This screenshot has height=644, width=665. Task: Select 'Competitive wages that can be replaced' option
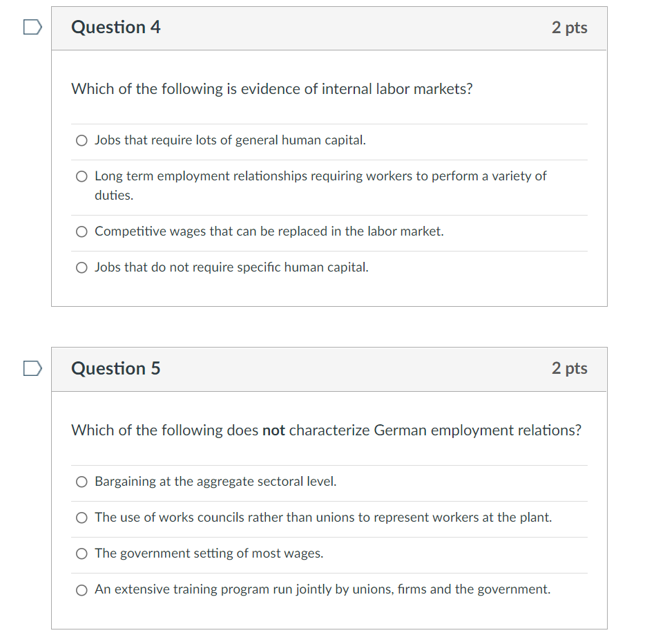(x=81, y=231)
